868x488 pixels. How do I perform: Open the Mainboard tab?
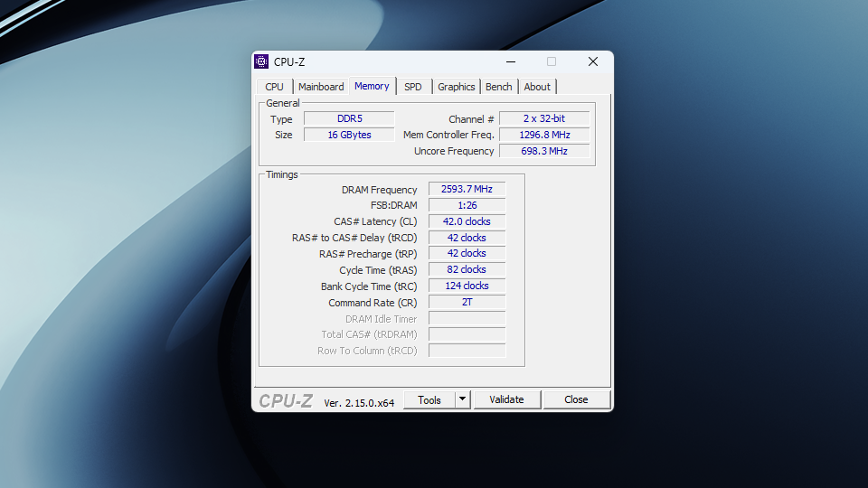click(x=321, y=87)
